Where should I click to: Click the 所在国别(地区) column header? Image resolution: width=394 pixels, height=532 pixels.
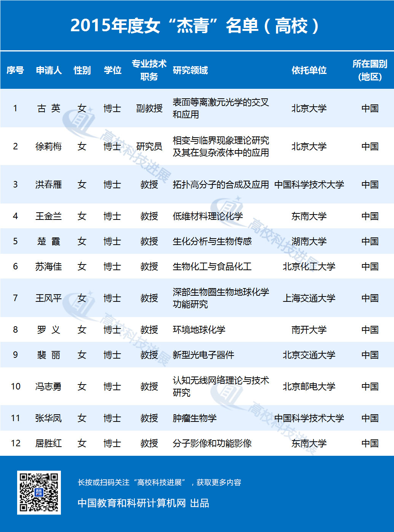tap(369, 70)
